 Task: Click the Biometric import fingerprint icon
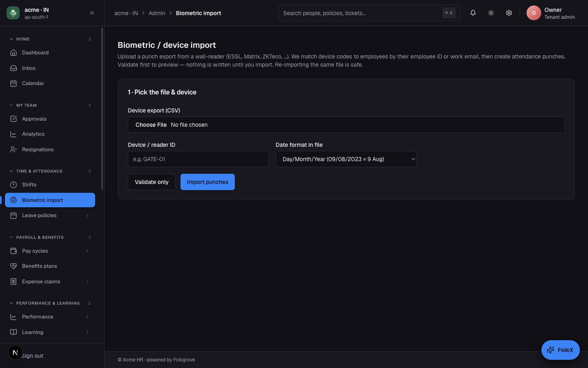tap(13, 200)
